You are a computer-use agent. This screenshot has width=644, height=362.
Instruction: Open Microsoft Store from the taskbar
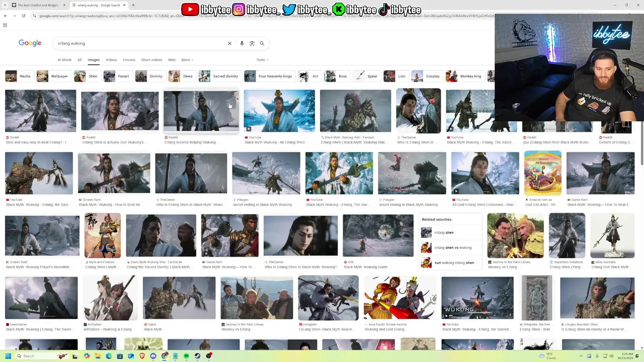click(120, 356)
